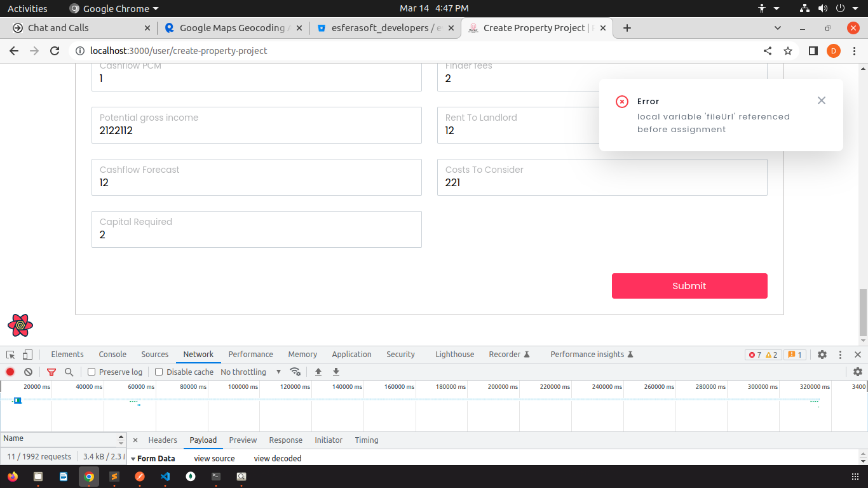Click the view source link

(214, 459)
